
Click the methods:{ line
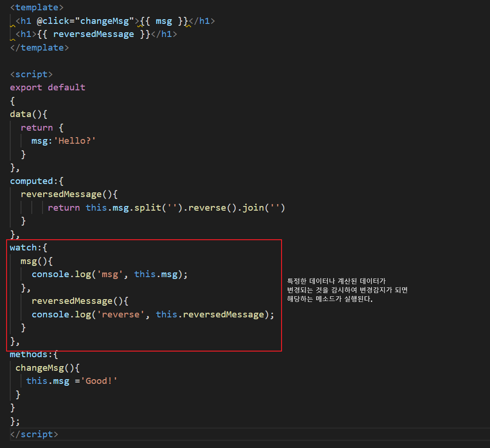(34, 354)
